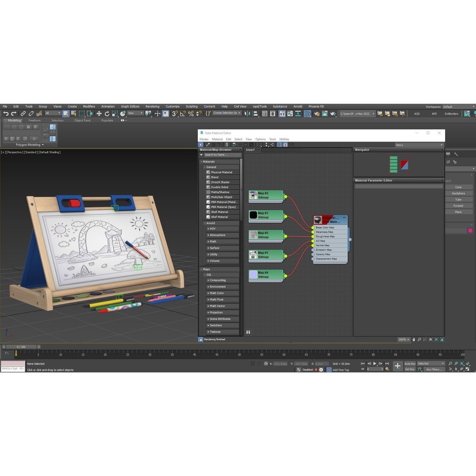
Task: Open the Rendering menu
Action: [152, 107]
